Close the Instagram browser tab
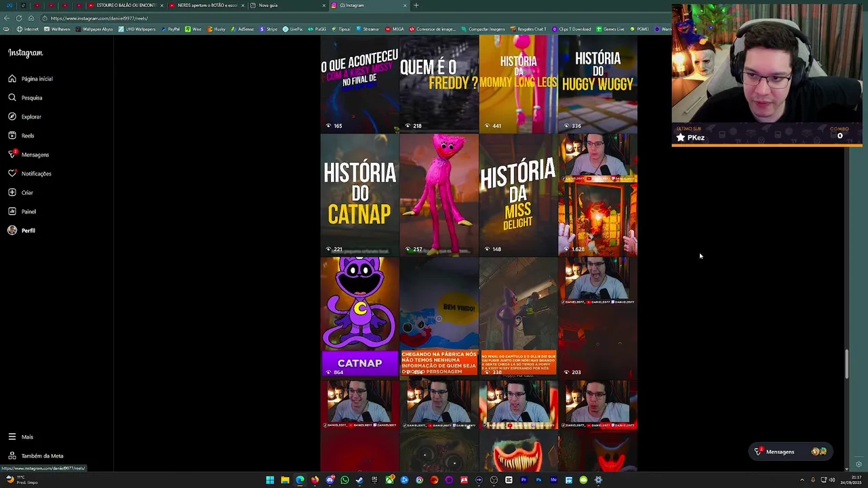Screen dimensions: 868x488 (x=405, y=5)
